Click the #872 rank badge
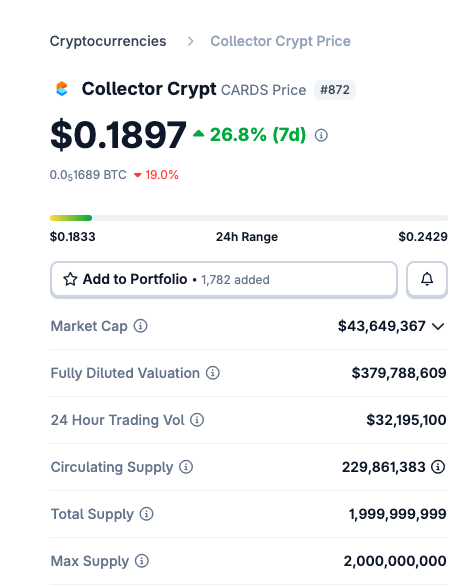 pos(335,90)
